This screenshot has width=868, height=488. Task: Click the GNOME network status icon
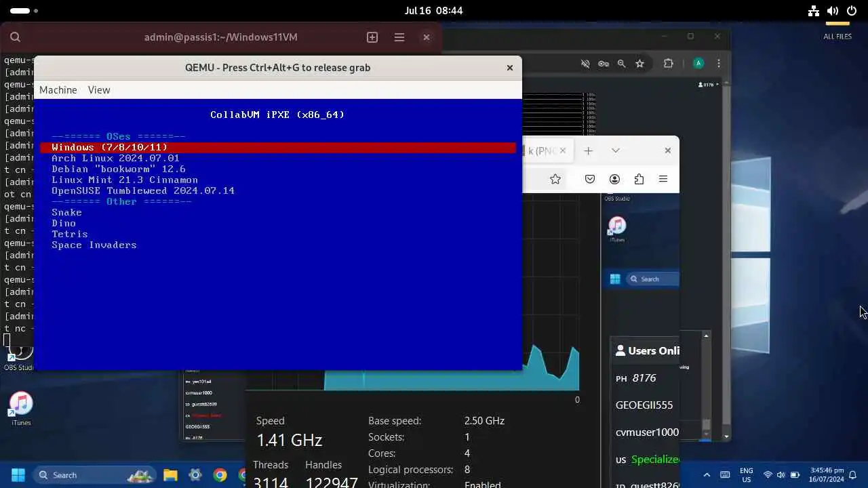click(814, 11)
